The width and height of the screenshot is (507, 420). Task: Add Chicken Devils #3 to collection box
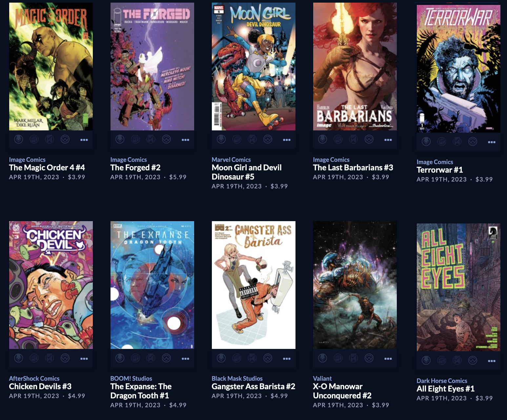tap(34, 358)
